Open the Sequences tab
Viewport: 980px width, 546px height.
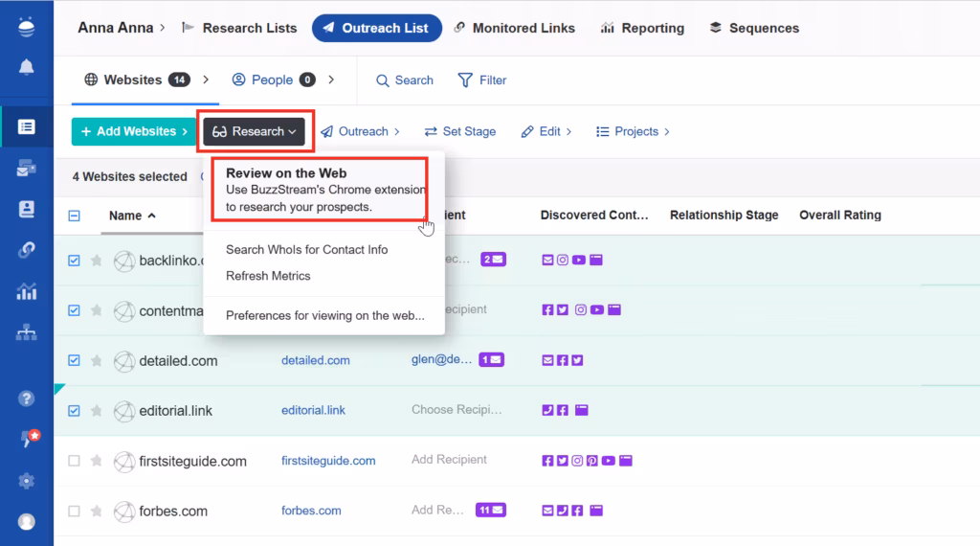pyautogui.click(x=754, y=28)
